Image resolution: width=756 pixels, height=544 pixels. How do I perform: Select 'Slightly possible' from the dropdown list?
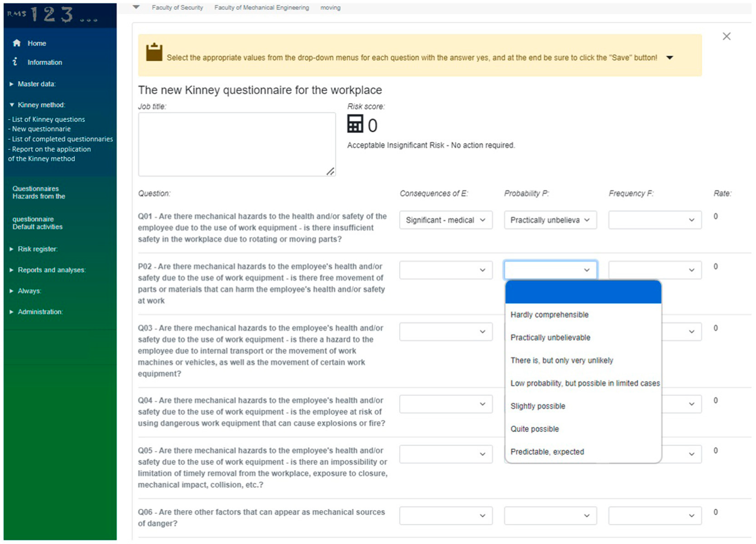coord(538,406)
